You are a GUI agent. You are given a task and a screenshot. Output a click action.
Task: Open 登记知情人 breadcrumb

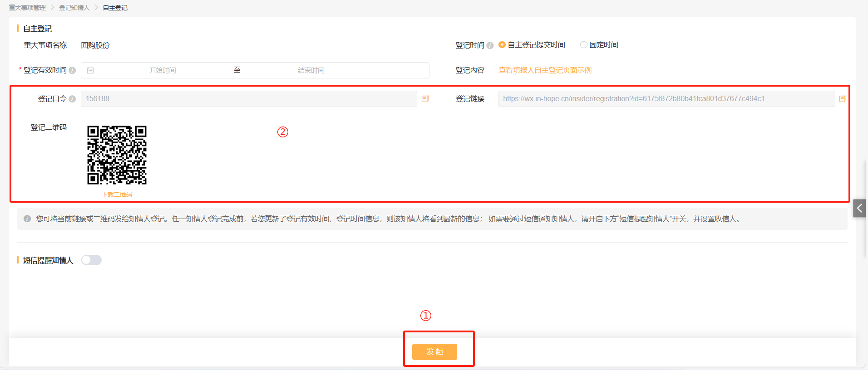pyautogui.click(x=74, y=8)
